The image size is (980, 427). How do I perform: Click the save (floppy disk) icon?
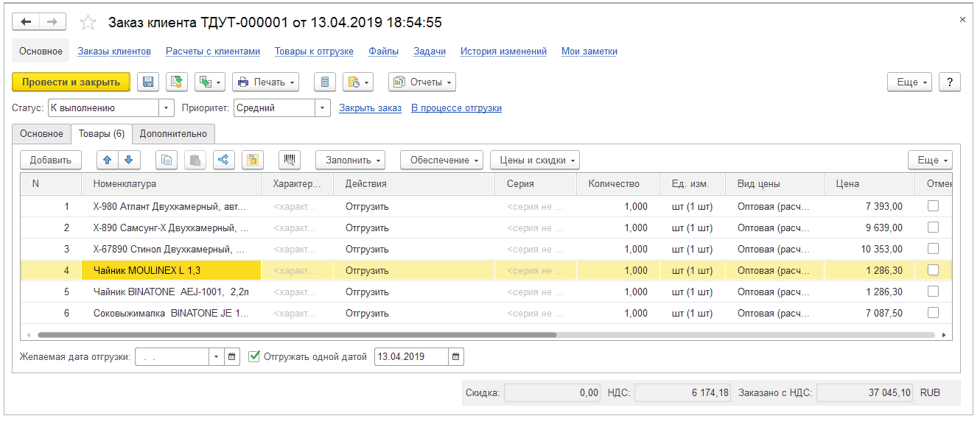(148, 82)
